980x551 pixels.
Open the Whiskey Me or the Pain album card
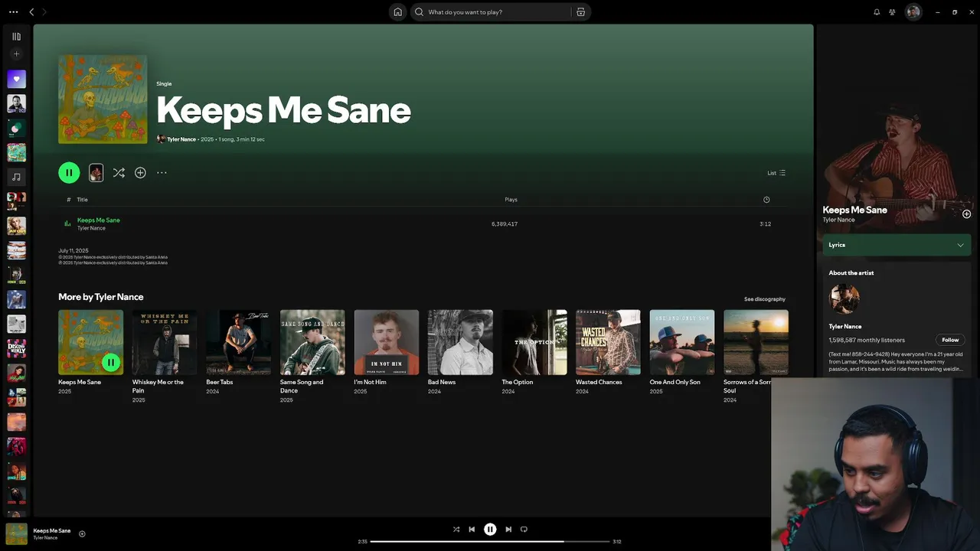165,356
